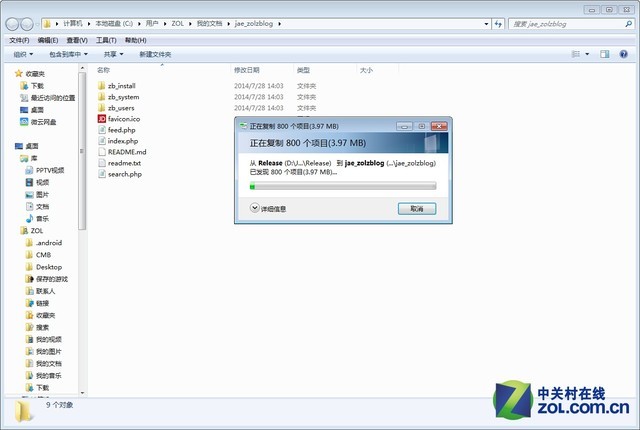The image size is (640, 430).
Task: Click 取消 to cancel the copy
Action: click(x=416, y=209)
